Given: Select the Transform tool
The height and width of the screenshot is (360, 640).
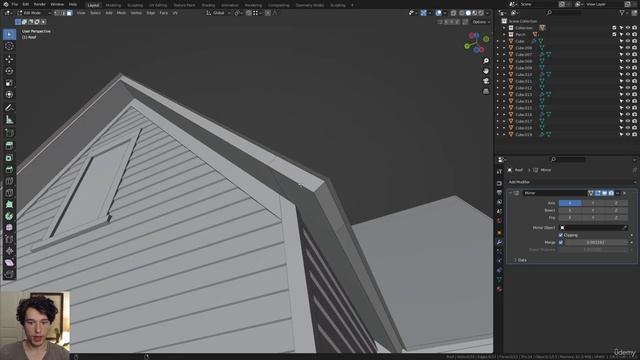Looking at the screenshot, I should click(9, 95).
